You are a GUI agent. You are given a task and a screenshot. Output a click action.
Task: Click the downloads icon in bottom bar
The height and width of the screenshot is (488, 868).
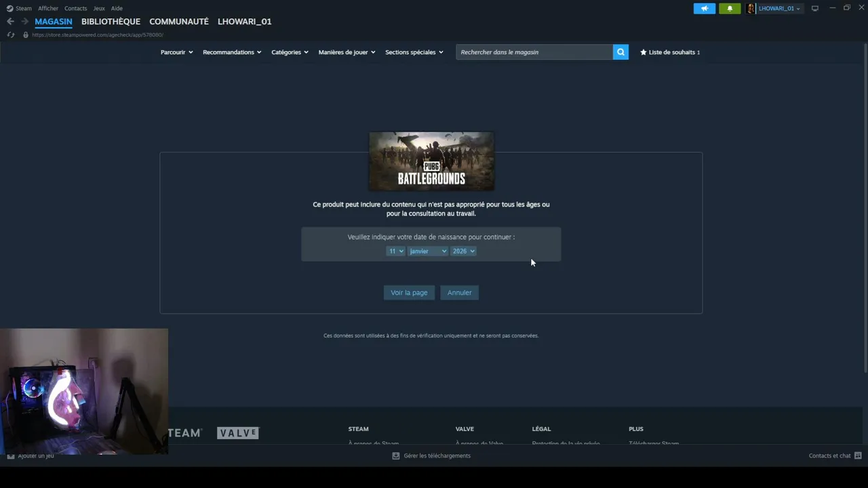pos(396,455)
